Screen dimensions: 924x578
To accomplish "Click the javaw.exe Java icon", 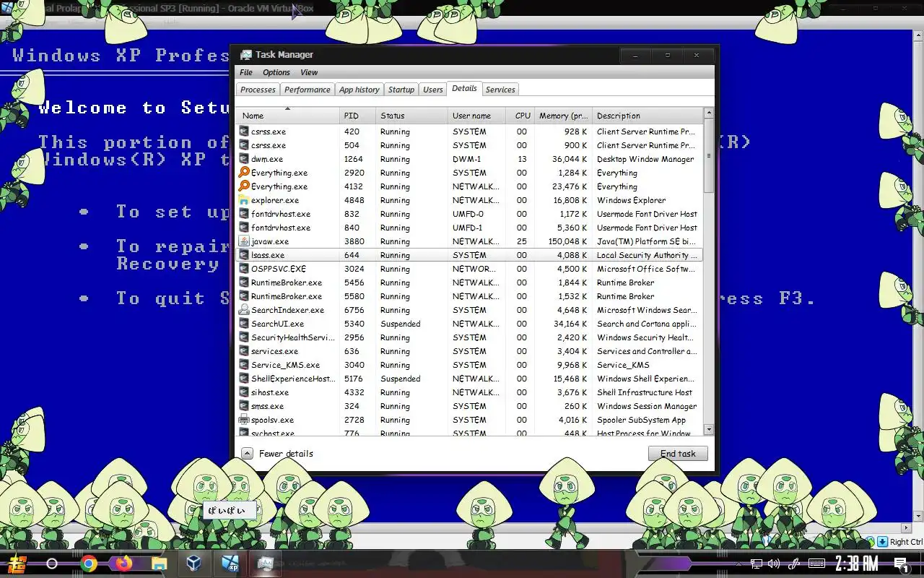I will pos(244,241).
